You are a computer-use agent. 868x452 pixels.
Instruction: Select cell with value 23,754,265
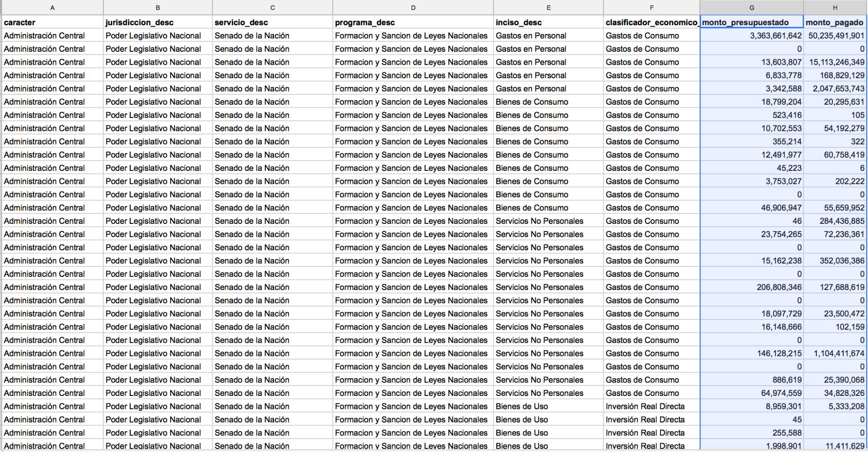tap(752, 234)
